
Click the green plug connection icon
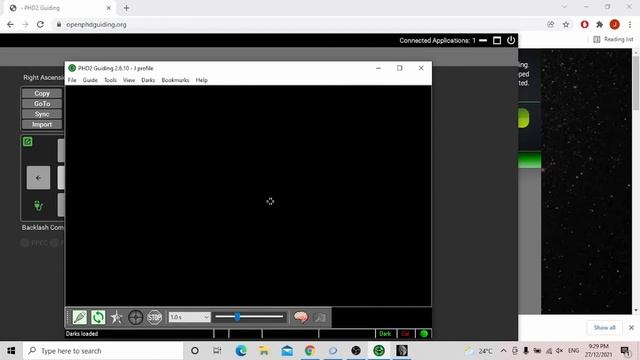(x=38, y=205)
